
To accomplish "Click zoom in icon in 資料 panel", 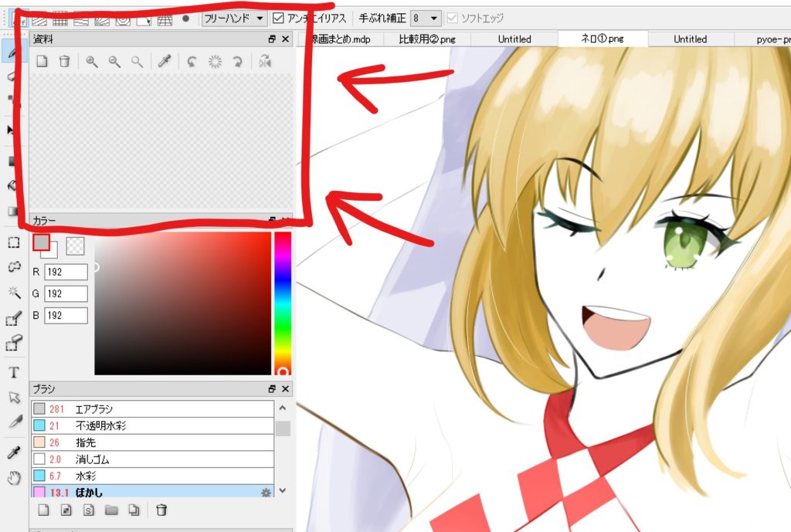I will (92, 62).
